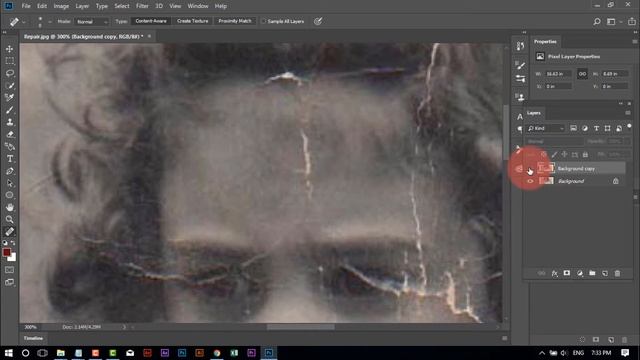Viewport: 640px width, 360px height.
Task: Open the Layer menu
Action: (x=82, y=6)
